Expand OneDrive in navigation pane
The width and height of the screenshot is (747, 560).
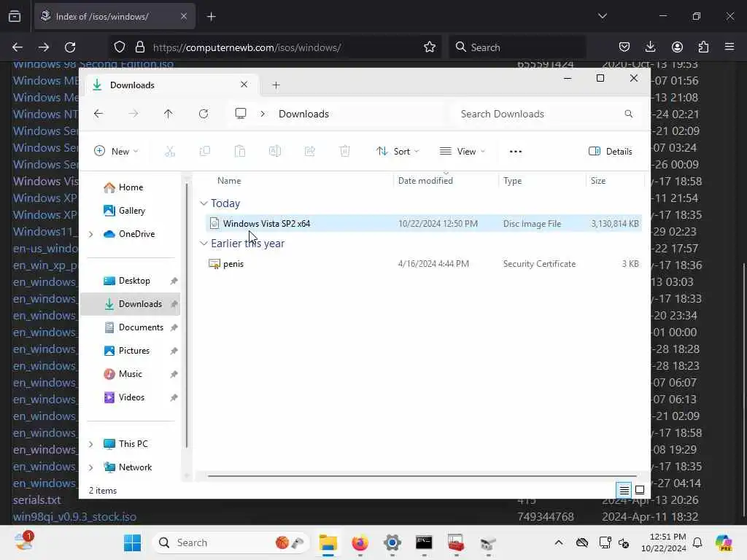click(91, 234)
